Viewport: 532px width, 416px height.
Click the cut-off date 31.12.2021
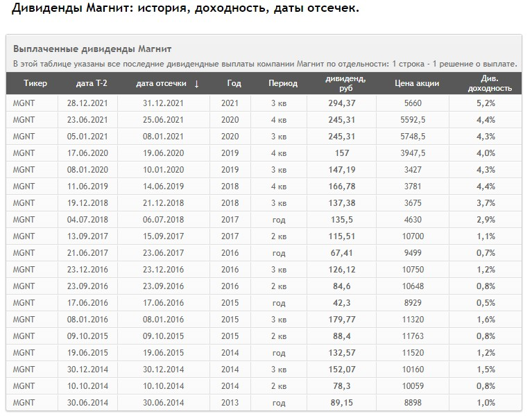pyautogui.click(x=163, y=103)
